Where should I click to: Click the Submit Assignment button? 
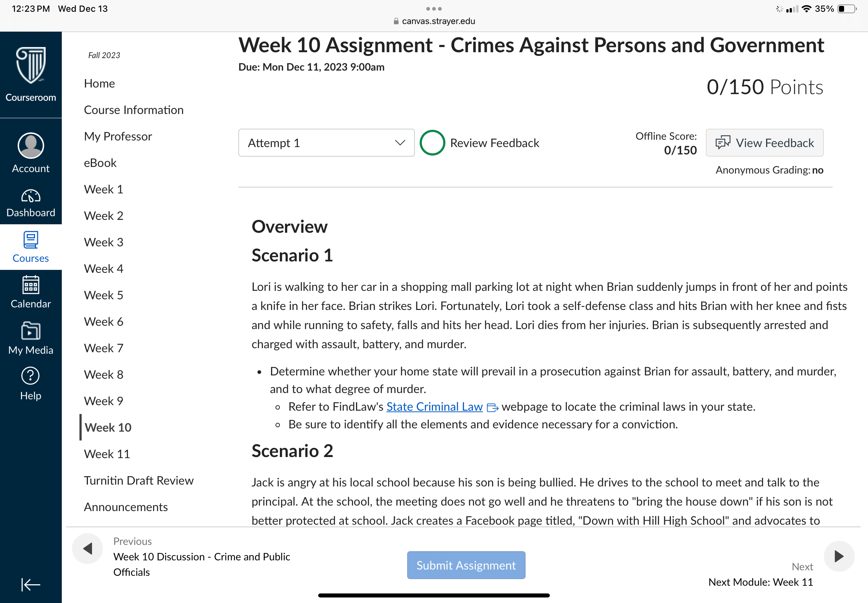tap(466, 565)
